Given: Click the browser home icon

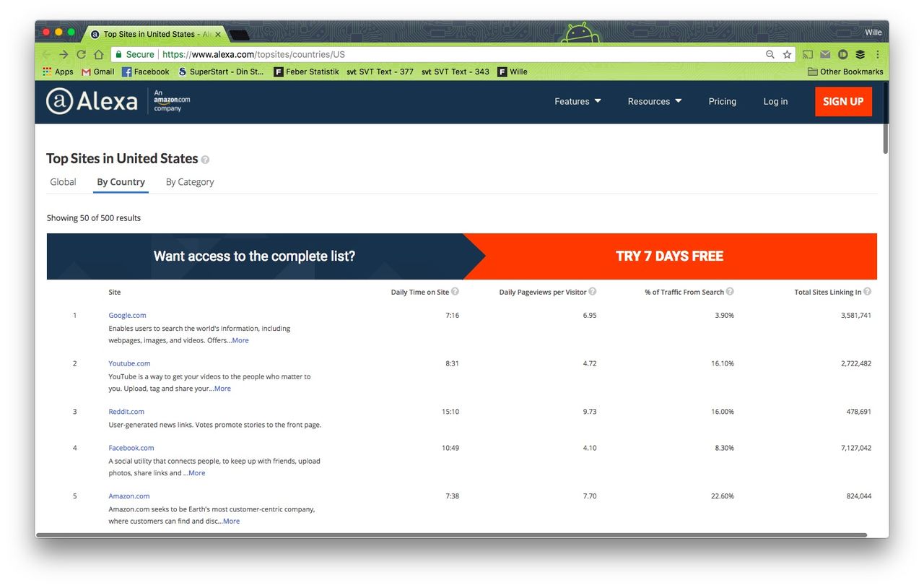Looking at the screenshot, I should coord(98,54).
